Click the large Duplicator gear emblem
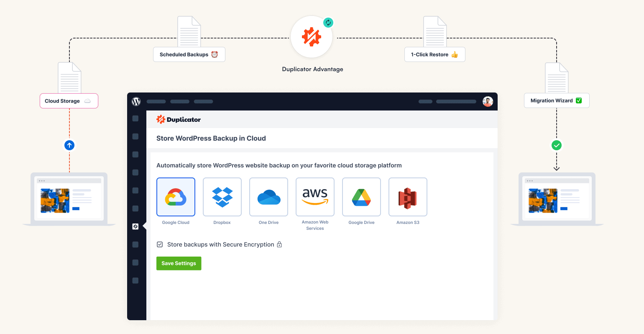The width and height of the screenshot is (644, 334). [312, 37]
